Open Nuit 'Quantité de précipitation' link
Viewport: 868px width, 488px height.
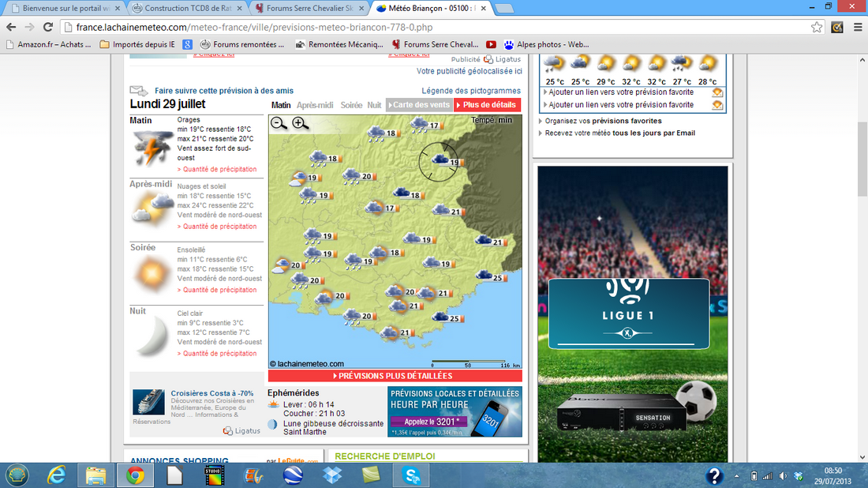click(217, 354)
